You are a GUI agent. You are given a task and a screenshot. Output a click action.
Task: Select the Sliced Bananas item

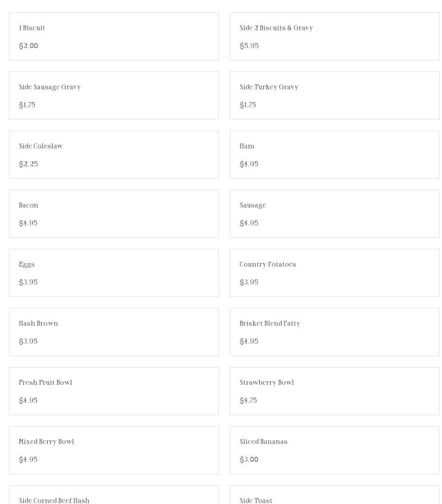(x=334, y=450)
